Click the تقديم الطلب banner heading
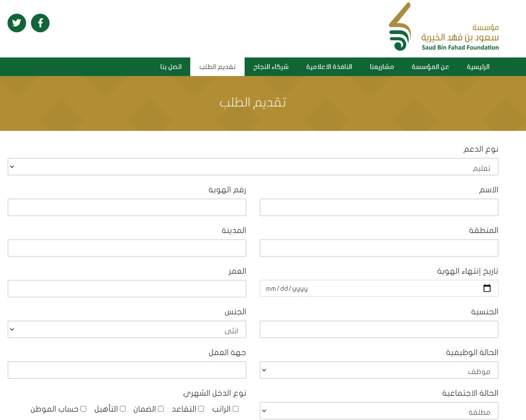This screenshot has height=420, width=526. coord(253,102)
